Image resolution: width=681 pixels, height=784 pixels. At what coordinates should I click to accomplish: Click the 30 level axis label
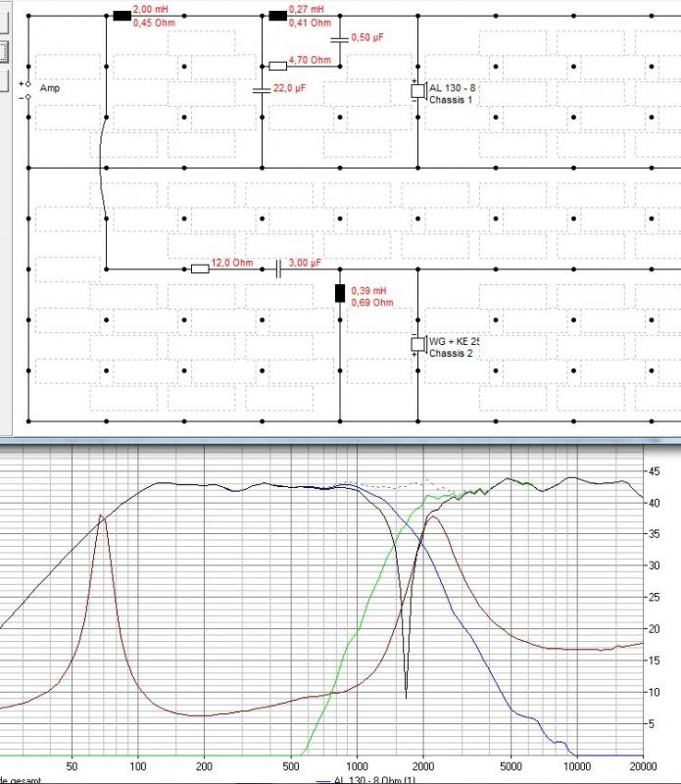click(x=654, y=566)
